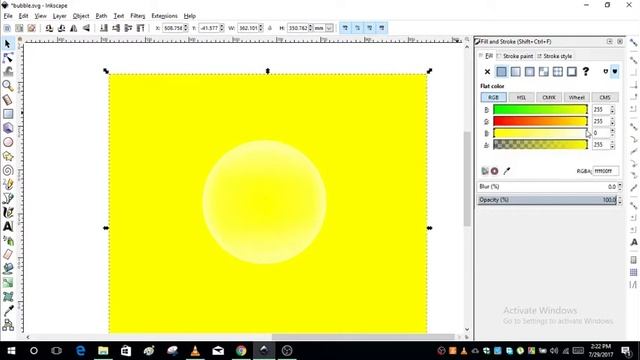Image resolution: width=640 pixels, height=360 pixels.
Task: Click the Alpha channel slider
Action: [540, 144]
